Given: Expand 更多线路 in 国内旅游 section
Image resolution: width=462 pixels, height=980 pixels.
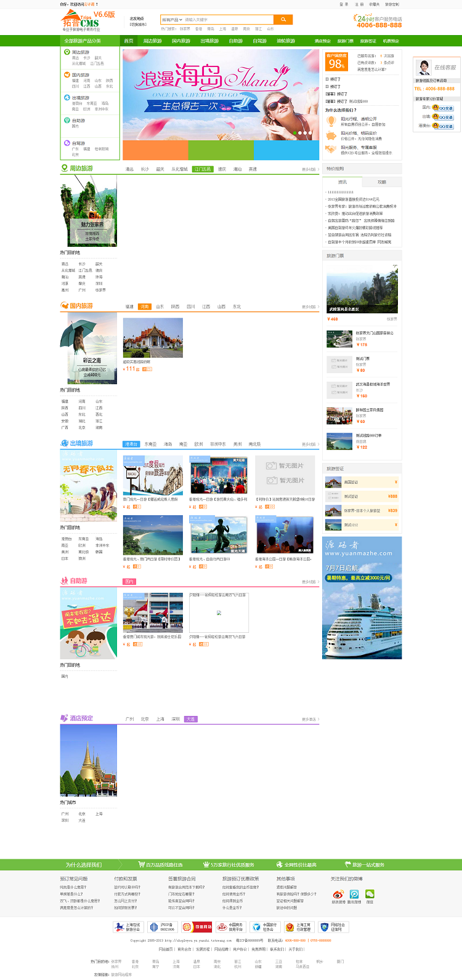Looking at the screenshot, I should click(310, 307).
